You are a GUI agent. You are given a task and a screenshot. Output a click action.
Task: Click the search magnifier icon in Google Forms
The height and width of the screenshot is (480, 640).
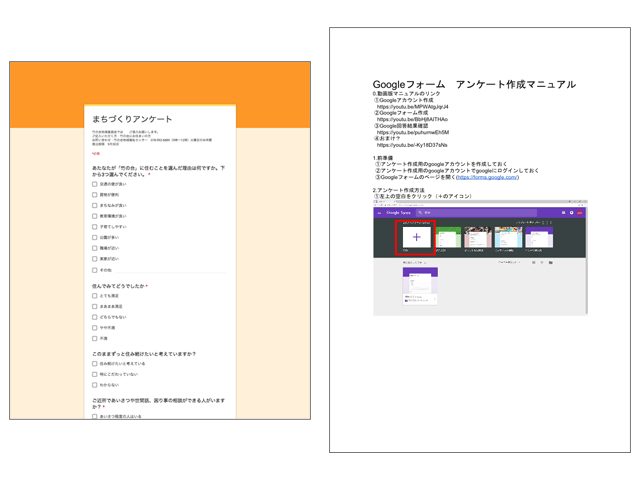[420, 213]
